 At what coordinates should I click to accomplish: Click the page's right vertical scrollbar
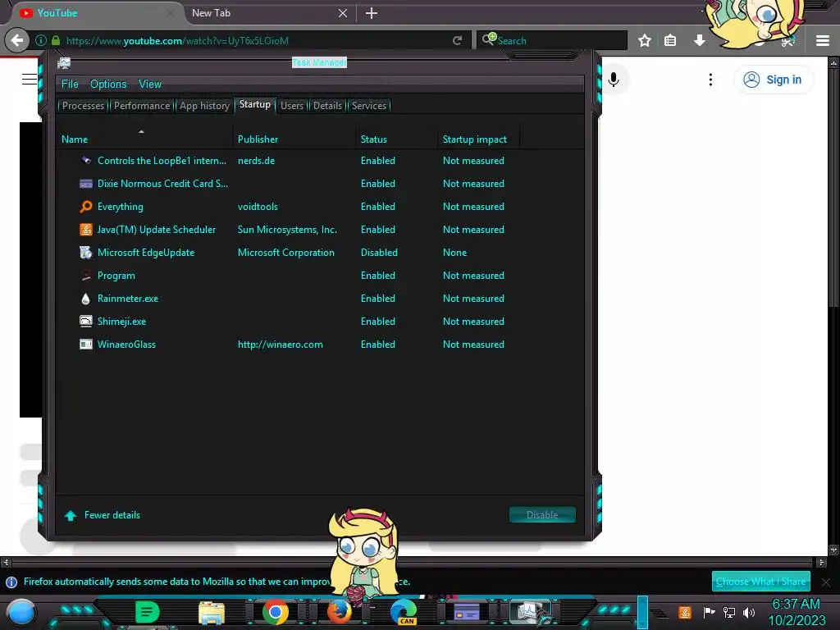click(x=833, y=305)
